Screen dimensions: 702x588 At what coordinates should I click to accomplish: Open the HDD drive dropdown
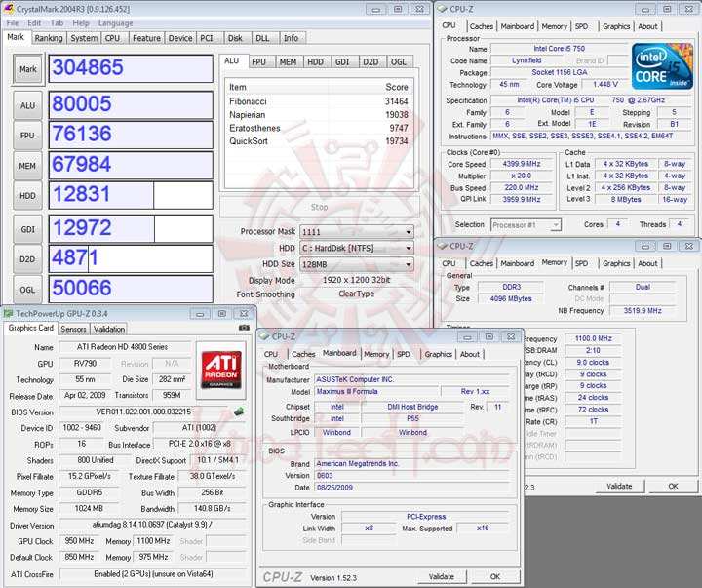tap(357, 248)
